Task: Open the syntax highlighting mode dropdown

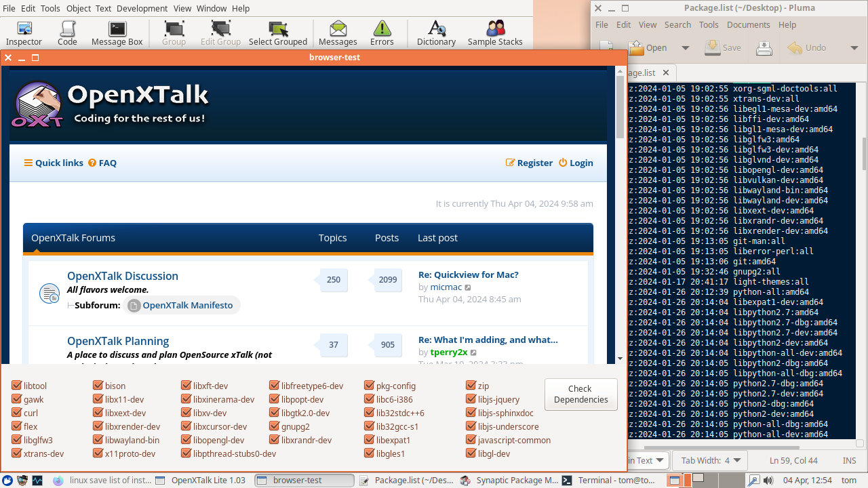Action: click(647, 460)
